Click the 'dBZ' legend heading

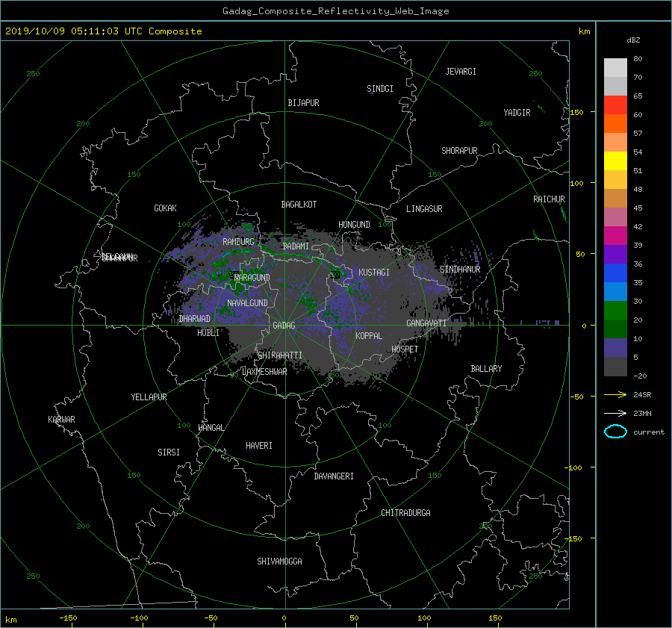click(633, 40)
